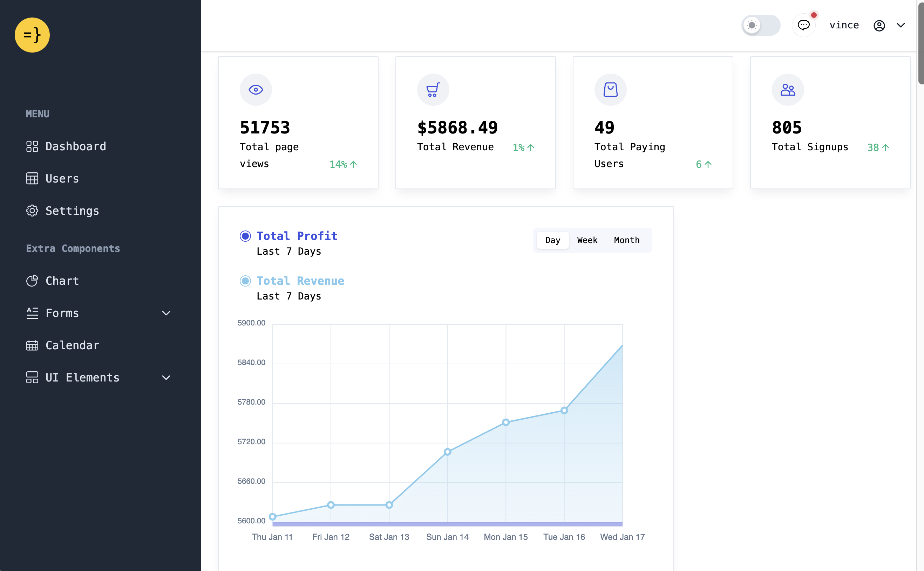The image size is (924, 571).
Task: Click the username vince
Action: pyautogui.click(x=844, y=25)
